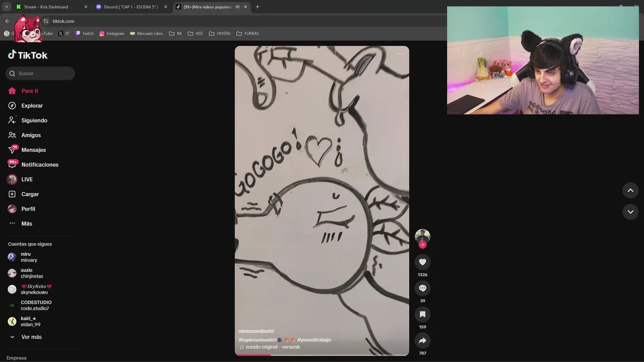Click the Cuentas que sigues heading
The height and width of the screenshot is (362, 644).
(x=30, y=244)
